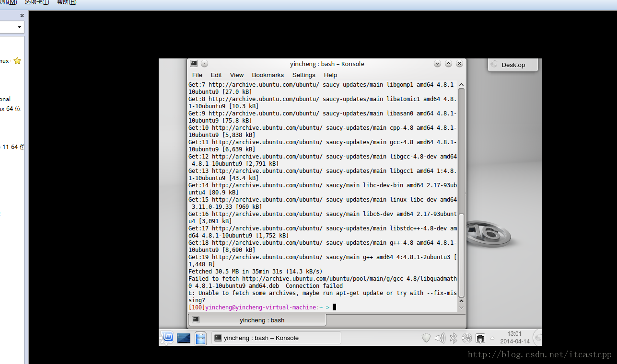
Task: Click the Konsole task button in taskbar
Action: coord(276,338)
